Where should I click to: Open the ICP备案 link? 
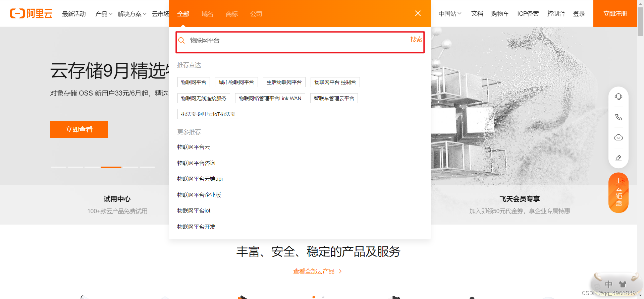point(528,14)
